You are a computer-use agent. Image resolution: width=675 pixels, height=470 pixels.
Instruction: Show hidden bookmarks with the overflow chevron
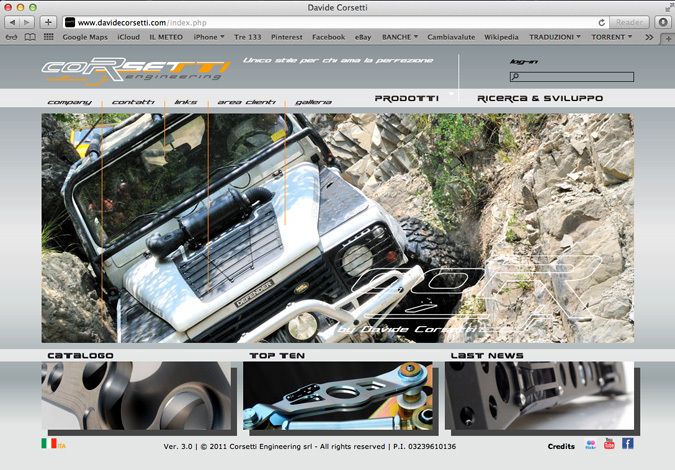649,37
